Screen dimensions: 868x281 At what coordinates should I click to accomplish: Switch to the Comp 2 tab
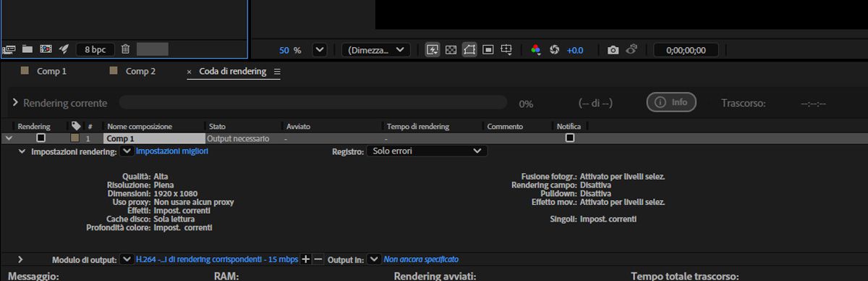(140, 71)
